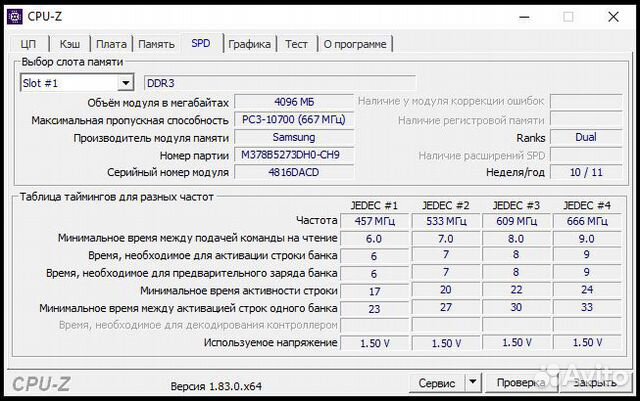Close the window with the X icon
Viewport: 640px width, 401px height.
pyautogui.click(x=612, y=16)
